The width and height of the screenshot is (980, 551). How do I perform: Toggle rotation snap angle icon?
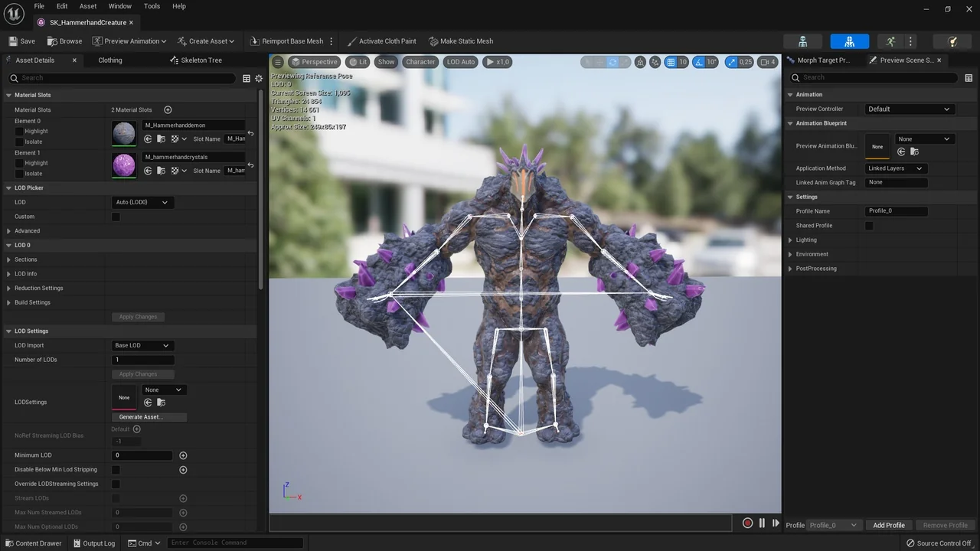(700, 62)
